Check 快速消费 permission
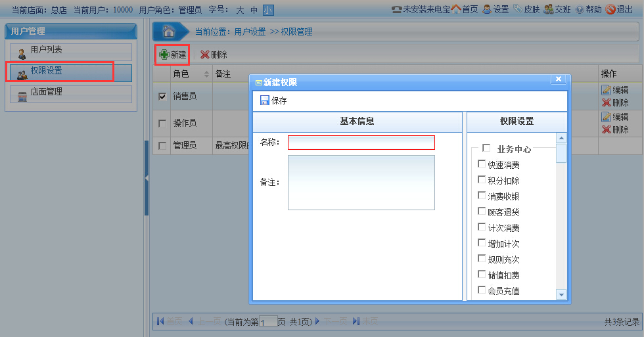Image resolution: width=644 pixels, height=337 pixels. coord(482,164)
